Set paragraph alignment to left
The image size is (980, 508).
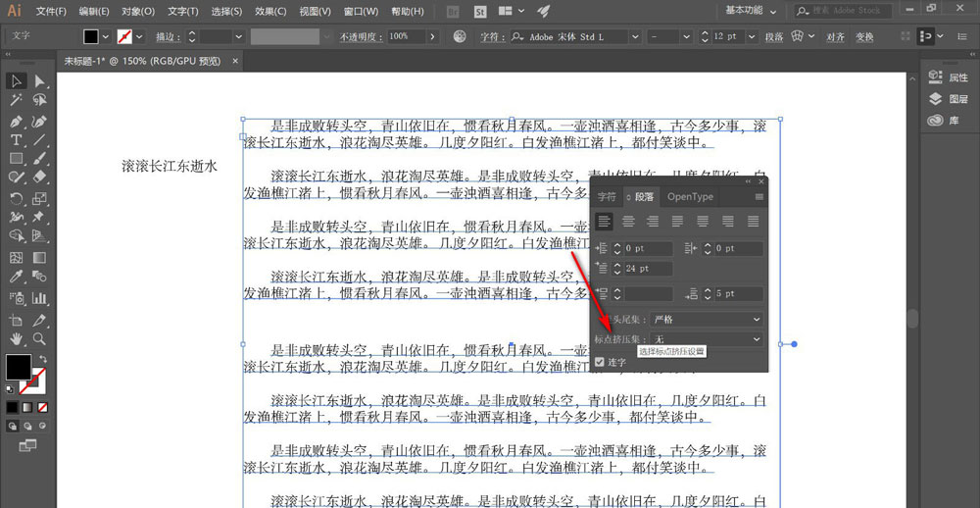(605, 222)
